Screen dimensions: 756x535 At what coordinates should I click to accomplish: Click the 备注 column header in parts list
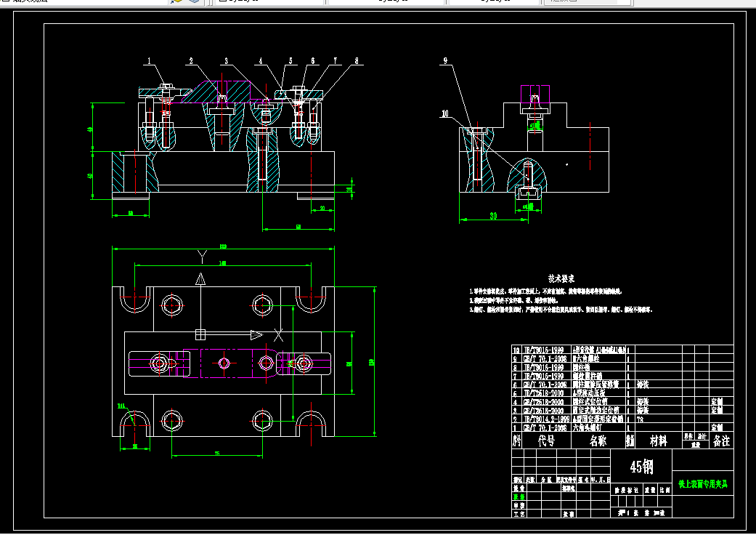click(721, 441)
